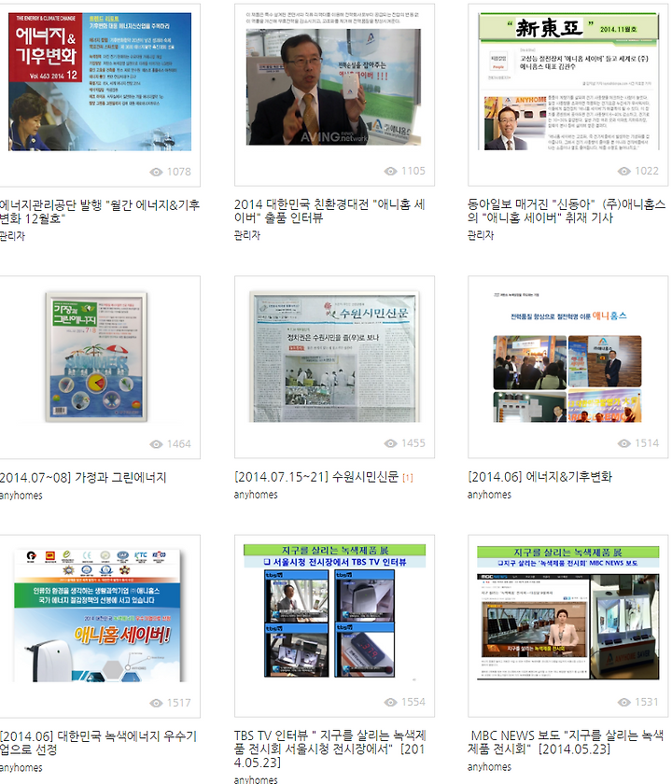Viewport: 672px width, 784px height.
Task: Click the view count 1455
Action: (413, 443)
